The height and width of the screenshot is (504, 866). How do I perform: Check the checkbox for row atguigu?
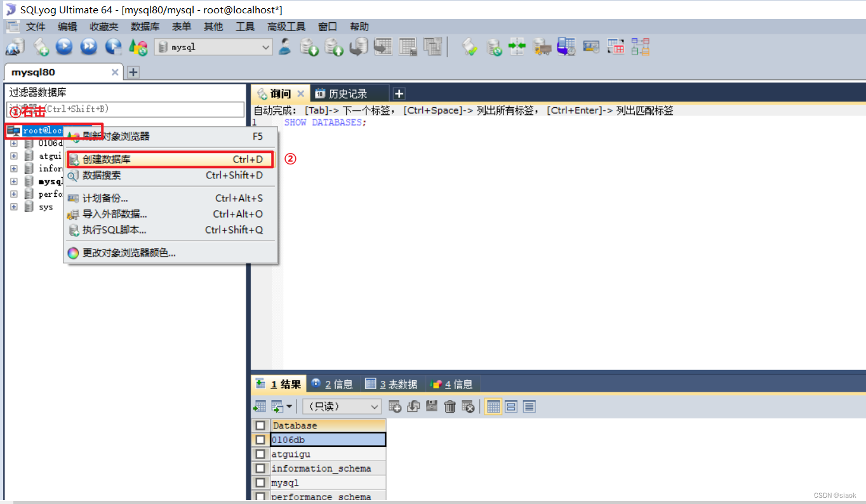pyautogui.click(x=260, y=454)
